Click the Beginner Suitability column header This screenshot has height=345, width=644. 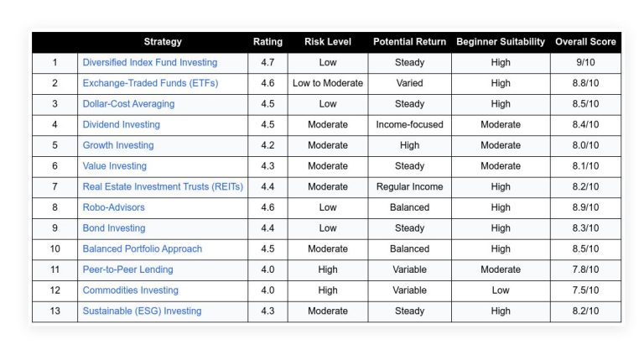click(x=501, y=42)
